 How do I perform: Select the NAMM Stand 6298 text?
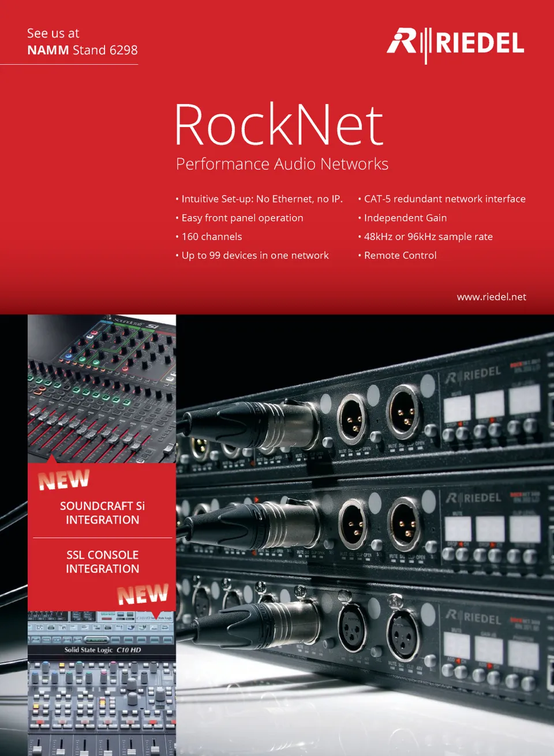pyautogui.click(x=82, y=50)
